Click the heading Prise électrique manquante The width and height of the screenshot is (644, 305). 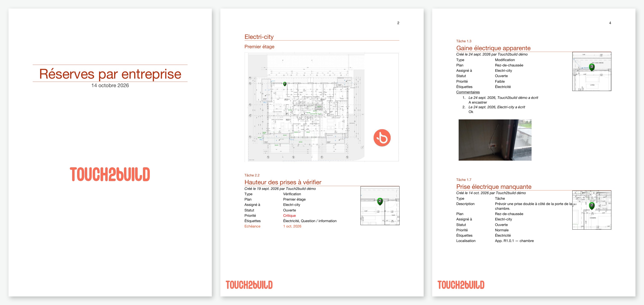tap(494, 186)
